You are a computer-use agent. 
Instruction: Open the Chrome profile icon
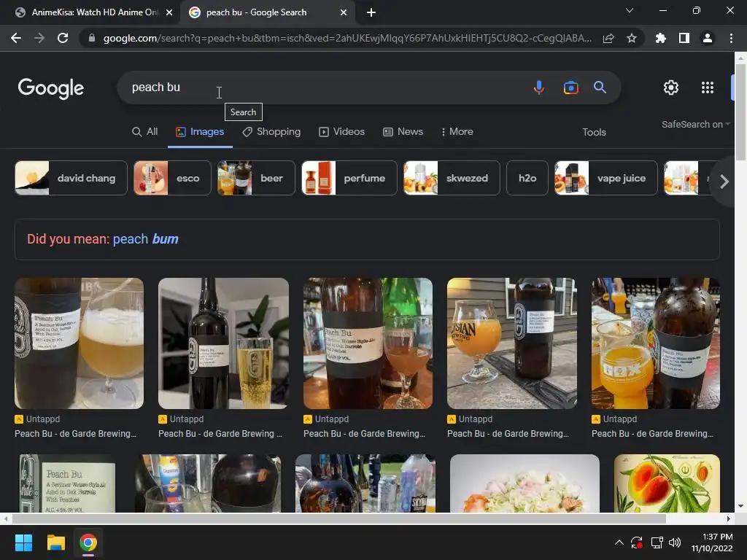(708, 38)
